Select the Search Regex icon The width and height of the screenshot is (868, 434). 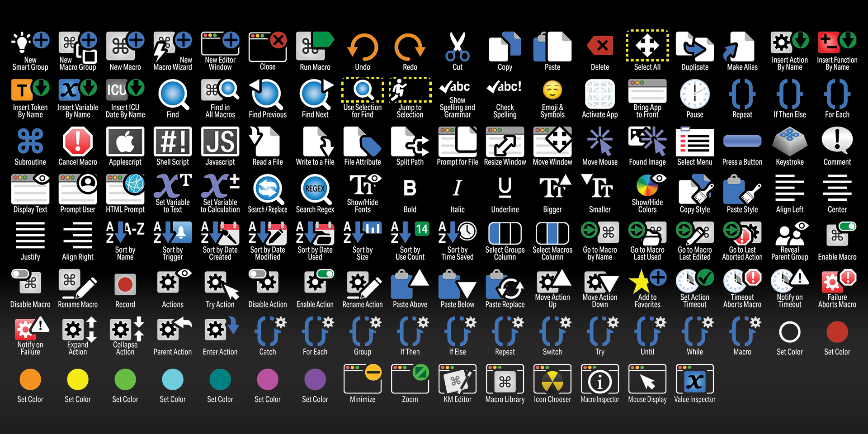tap(315, 190)
